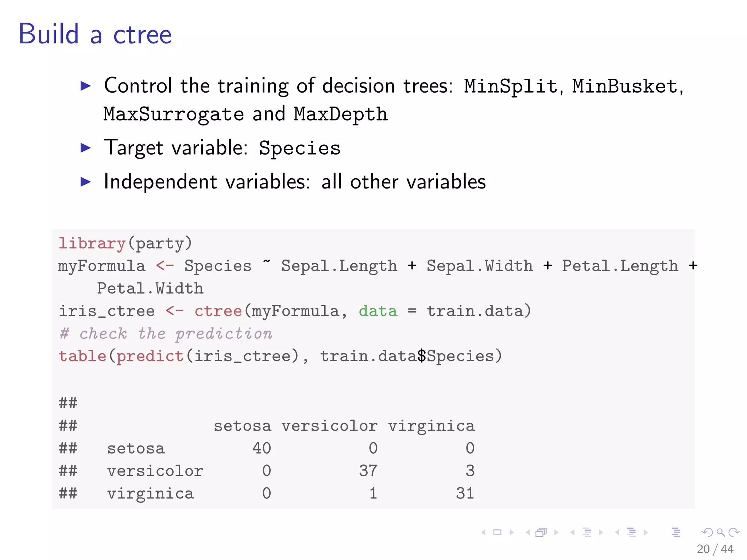This screenshot has height=560, width=747.
Task: Click the setosa row label in output
Action: pyautogui.click(x=136, y=449)
